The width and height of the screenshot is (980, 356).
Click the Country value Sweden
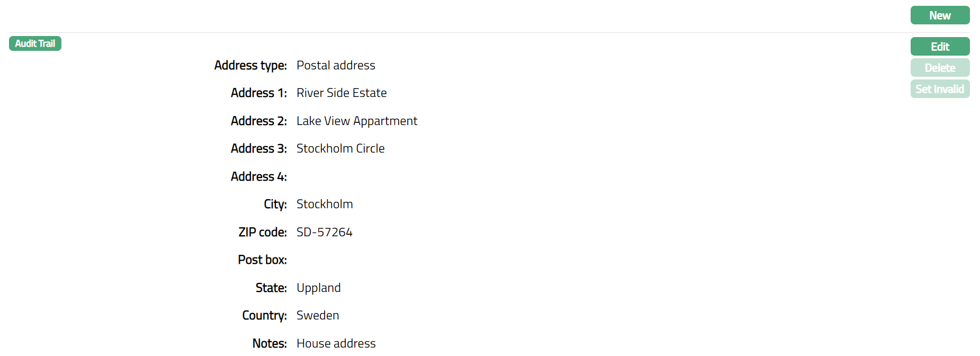pos(318,315)
